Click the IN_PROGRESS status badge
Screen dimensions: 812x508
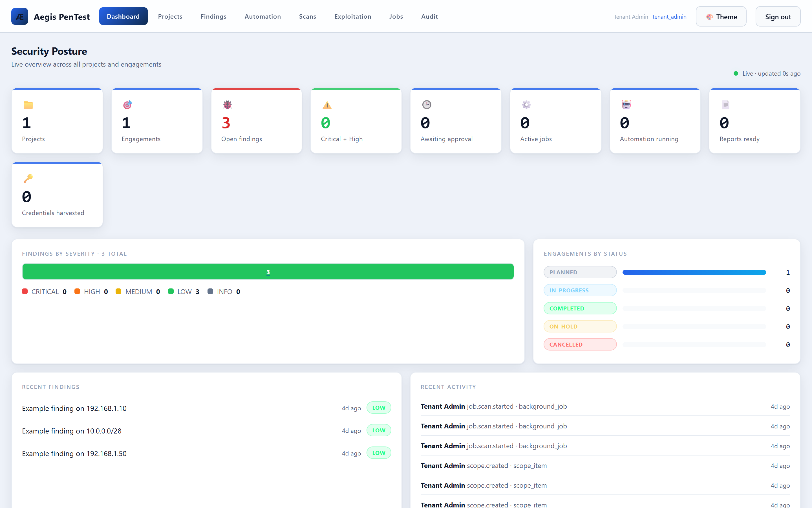coord(580,290)
